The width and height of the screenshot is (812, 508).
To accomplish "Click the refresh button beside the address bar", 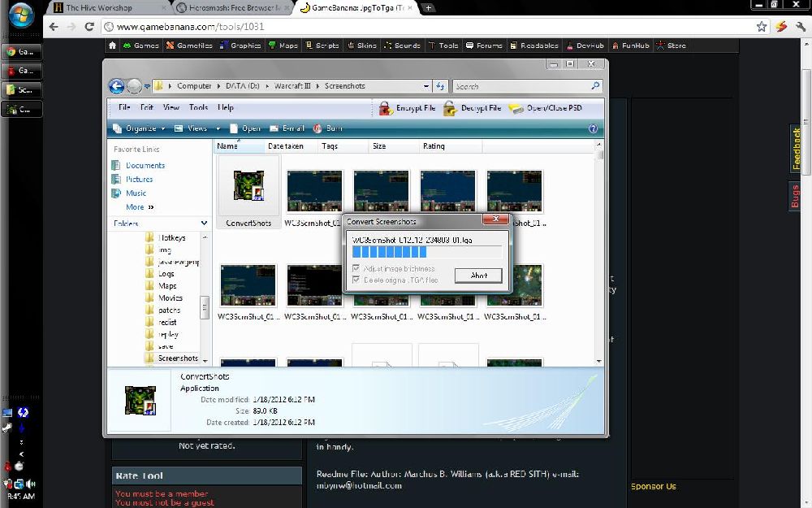I will coord(440,86).
